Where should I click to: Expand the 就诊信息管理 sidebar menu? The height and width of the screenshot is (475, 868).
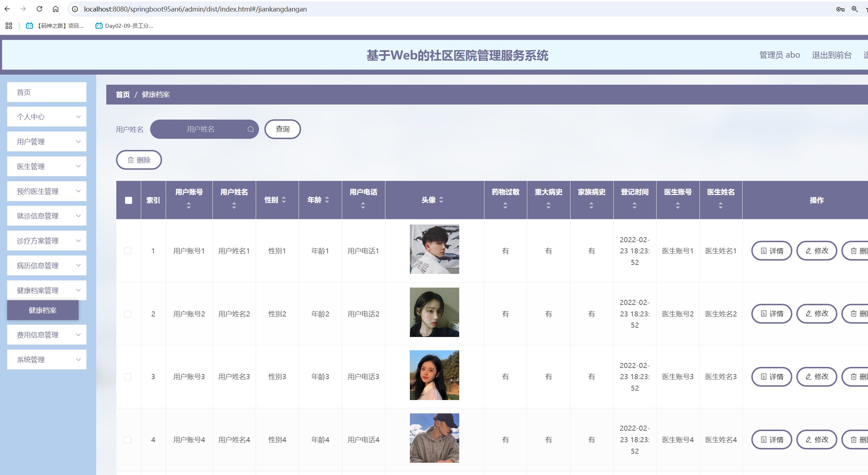pos(47,216)
